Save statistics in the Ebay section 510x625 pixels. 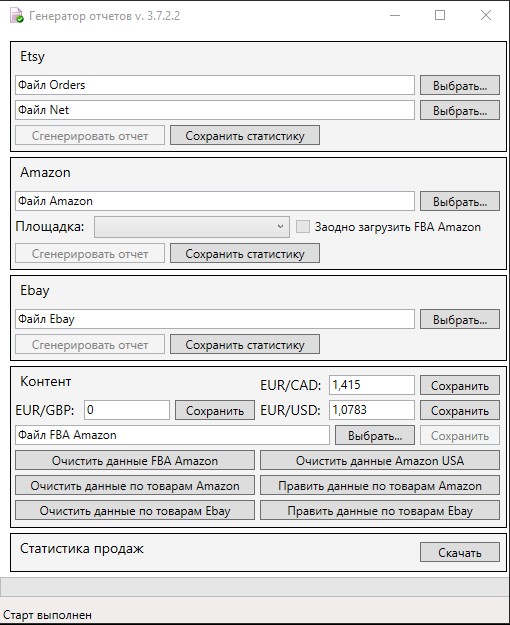tap(245, 344)
